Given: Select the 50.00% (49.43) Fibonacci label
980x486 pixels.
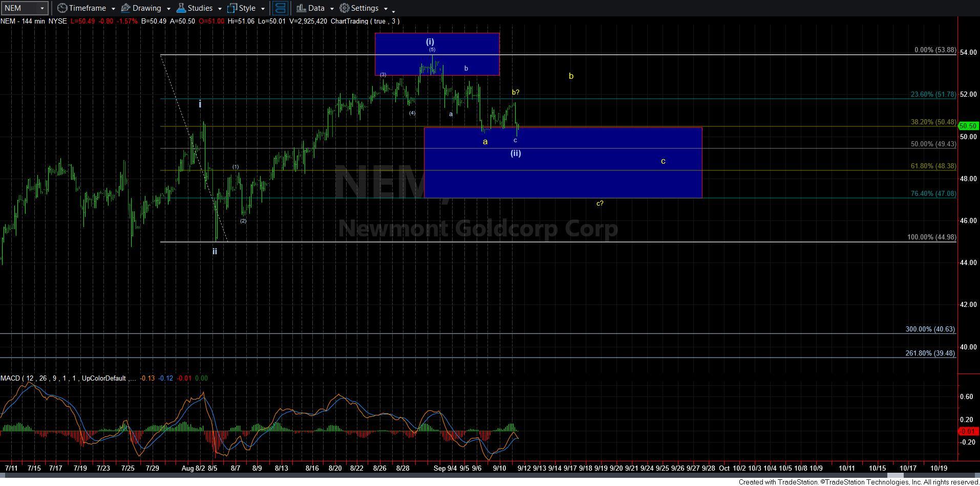Looking at the screenshot, I should [933, 144].
